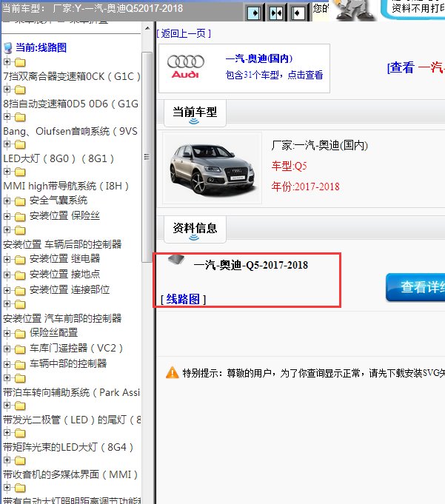445x504 pixels.
Task: Click the folder icon above 7挡双离合器变速箱0CK label
Action: pos(20,62)
